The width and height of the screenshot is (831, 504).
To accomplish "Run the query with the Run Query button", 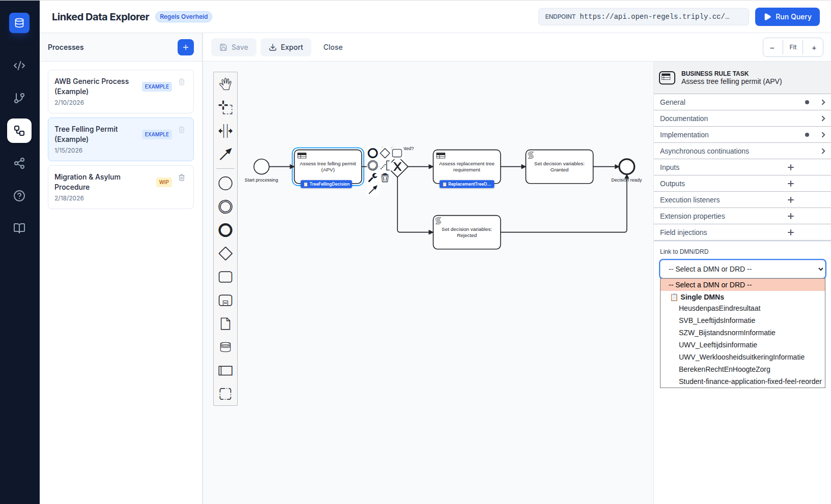I will [x=787, y=17].
